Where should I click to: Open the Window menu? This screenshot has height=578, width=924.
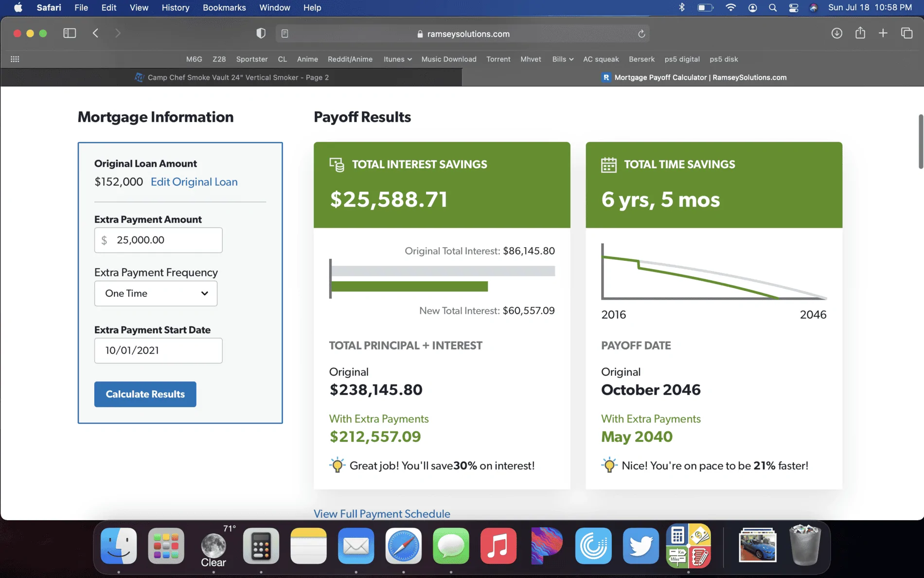[x=275, y=7]
